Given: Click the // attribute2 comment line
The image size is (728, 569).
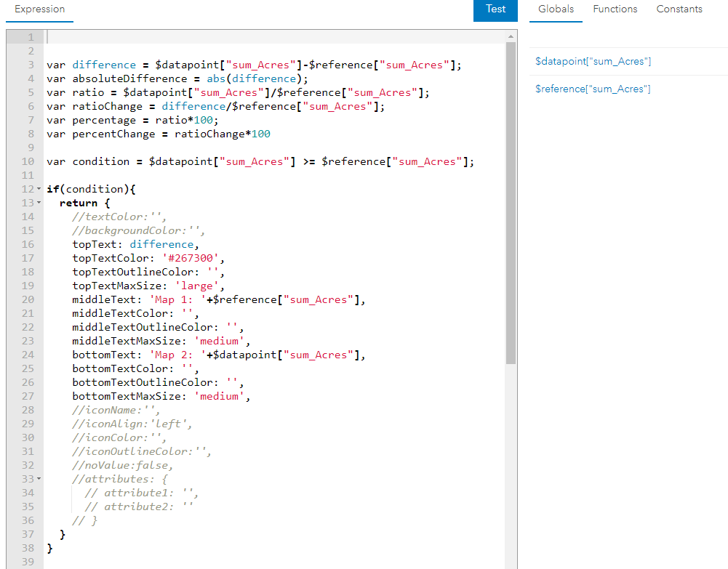Looking at the screenshot, I should pos(138,507).
